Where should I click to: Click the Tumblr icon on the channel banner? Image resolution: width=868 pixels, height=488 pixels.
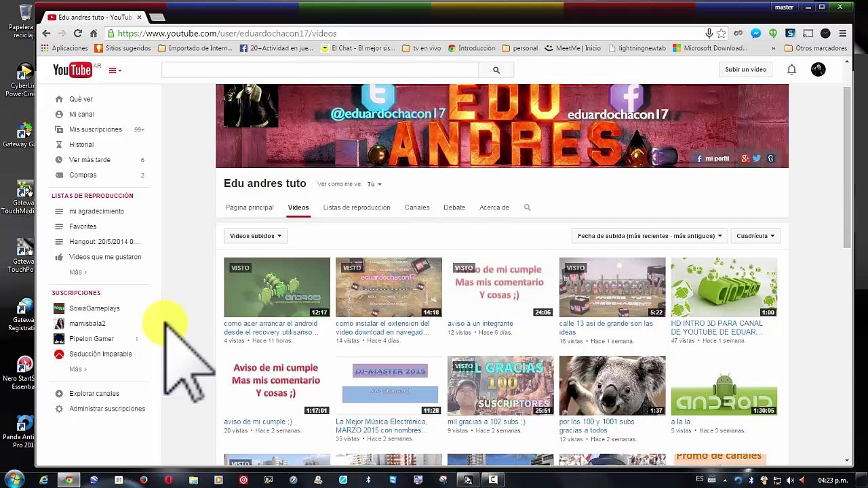pos(770,159)
